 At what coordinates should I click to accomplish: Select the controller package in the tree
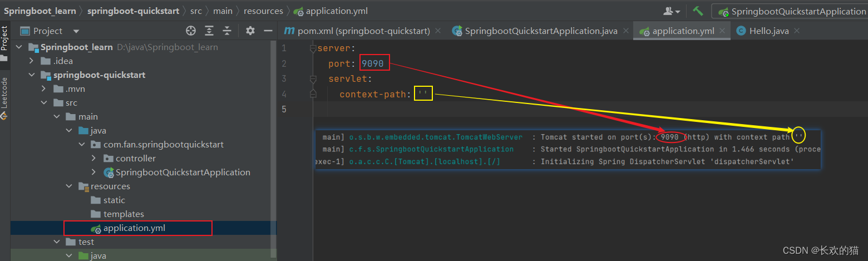[136, 159]
